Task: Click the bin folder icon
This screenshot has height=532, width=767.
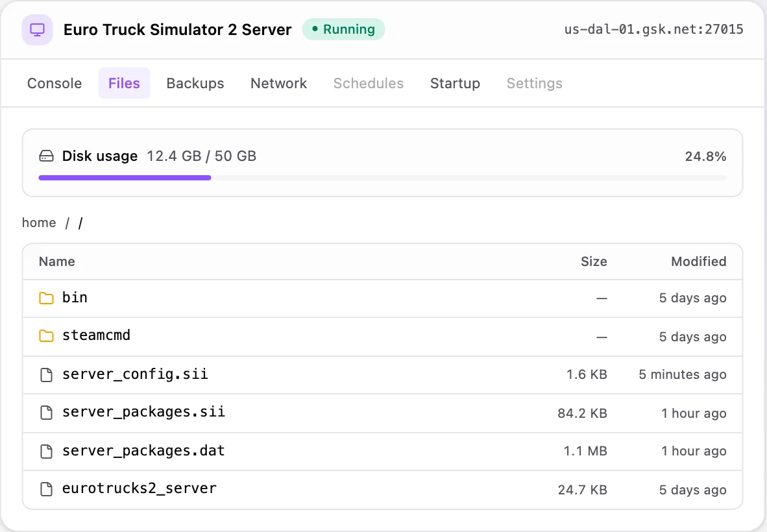Action: click(46, 298)
